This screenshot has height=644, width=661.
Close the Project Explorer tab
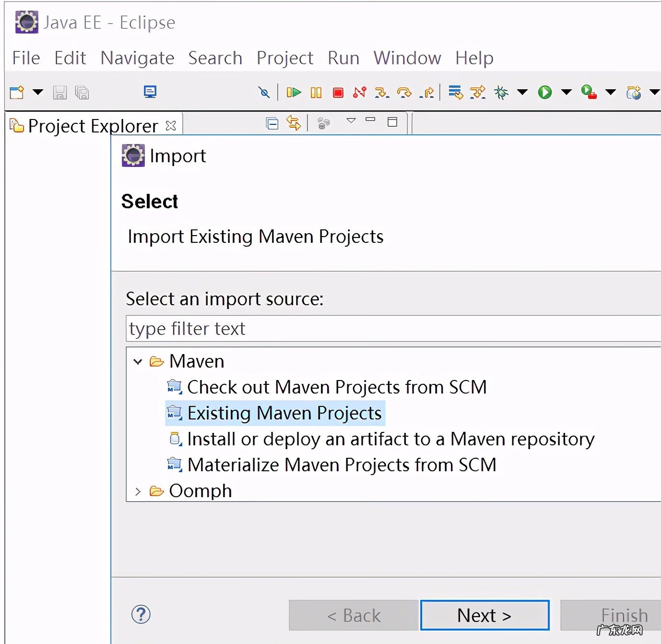pos(171,126)
